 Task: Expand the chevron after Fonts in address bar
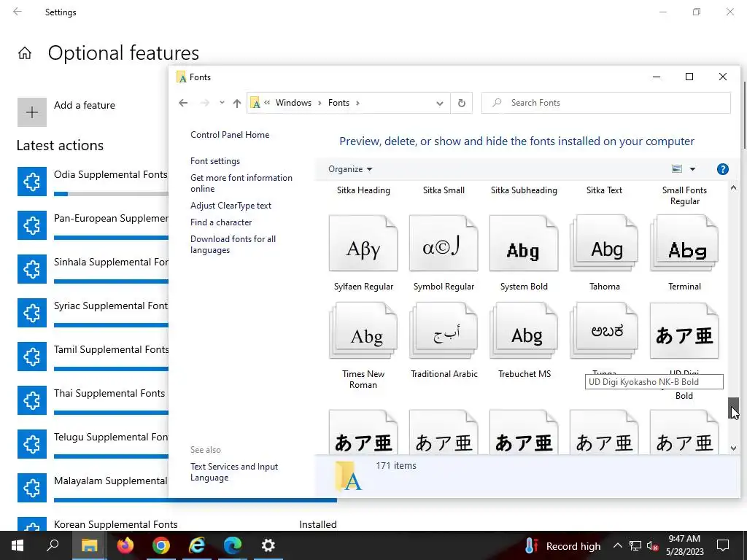pyautogui.click(x=357, y=103)
